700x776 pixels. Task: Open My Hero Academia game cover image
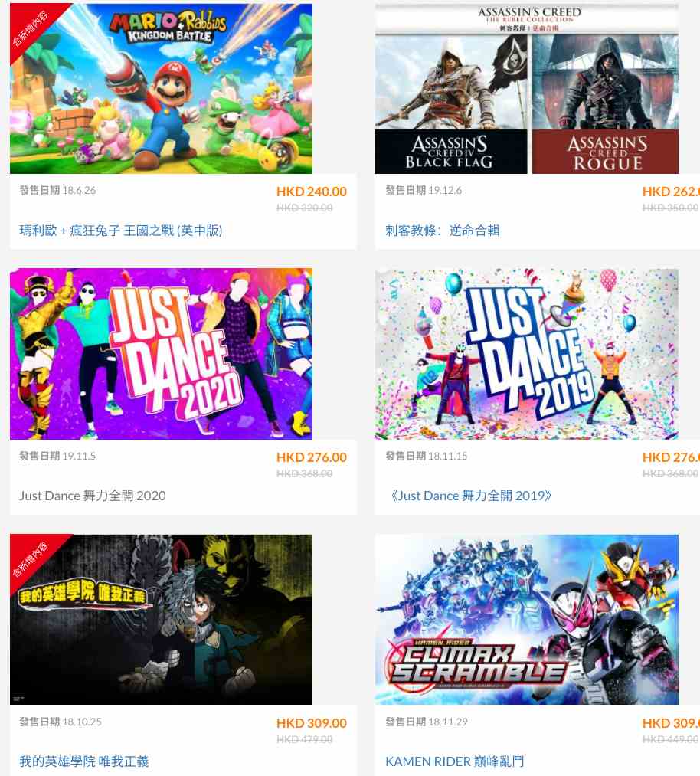point(162,619)
